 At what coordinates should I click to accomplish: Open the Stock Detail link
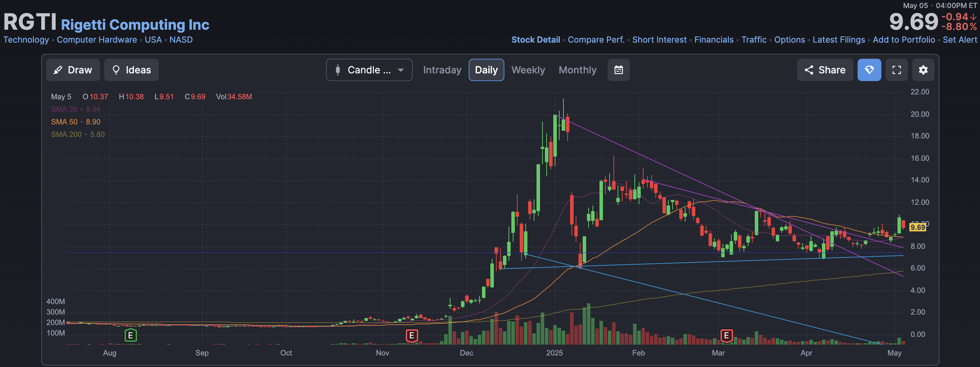tap(536, 39)
